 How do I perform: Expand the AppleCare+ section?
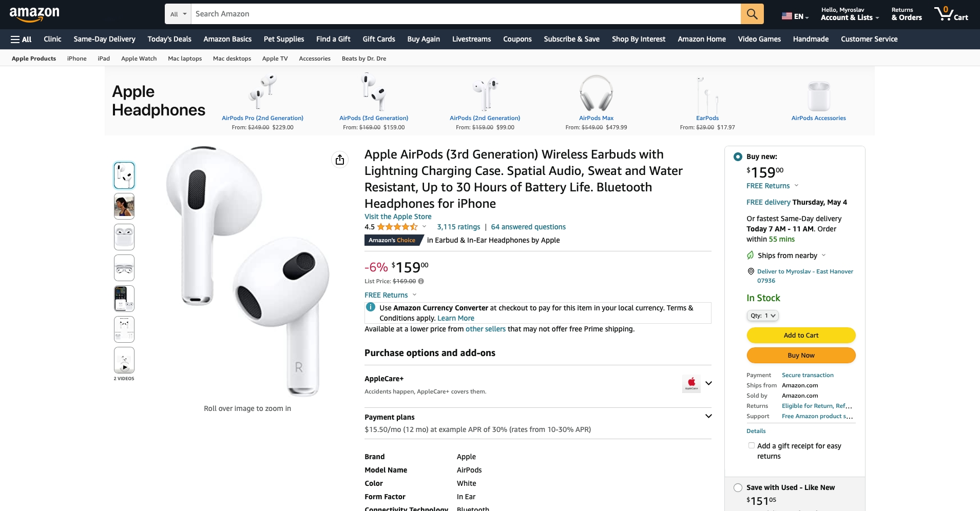click(x=708, y=383)
